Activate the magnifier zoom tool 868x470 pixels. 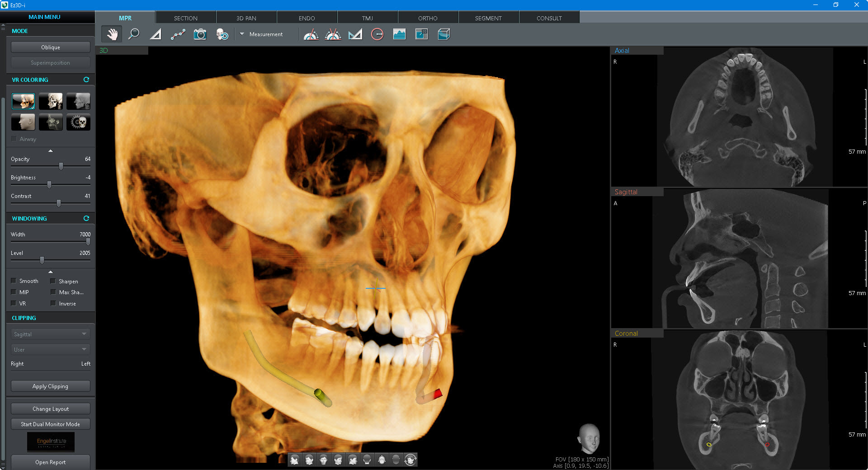(134, 34)
